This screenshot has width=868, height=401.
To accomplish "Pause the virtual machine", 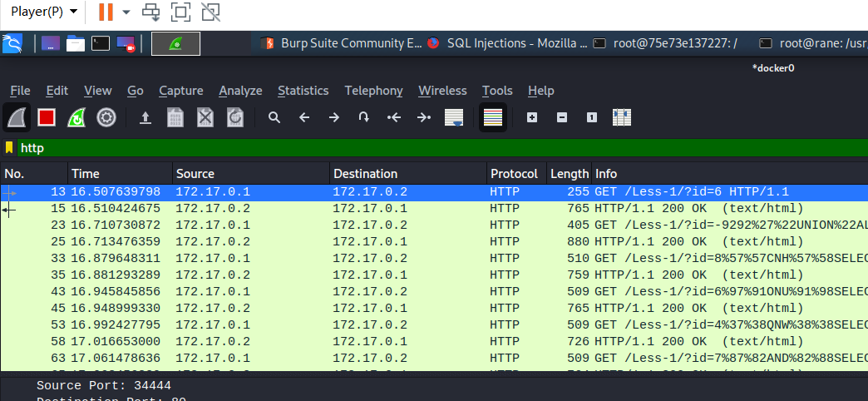I will [x=106, y=12].
